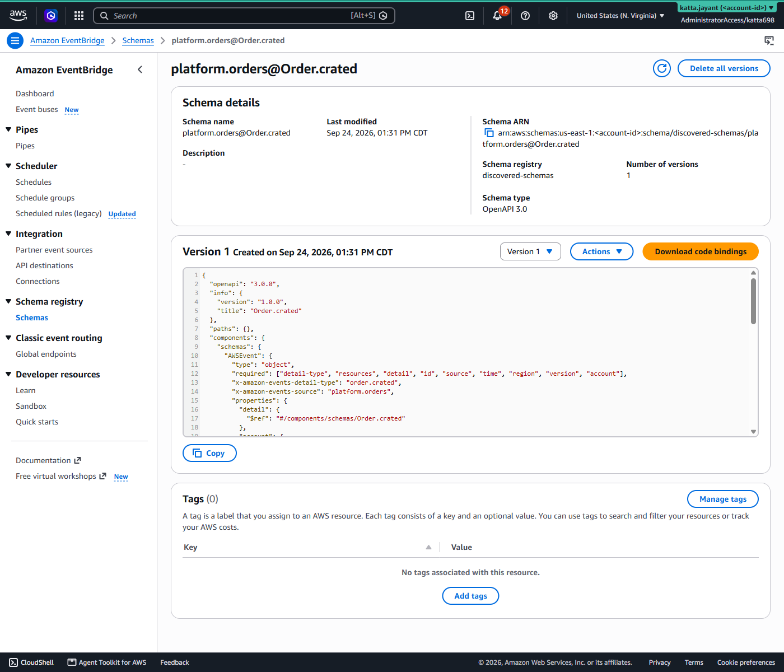Open Cookie preferences in footer
This screenshot has width=784, height=672.
coord(746,662)
